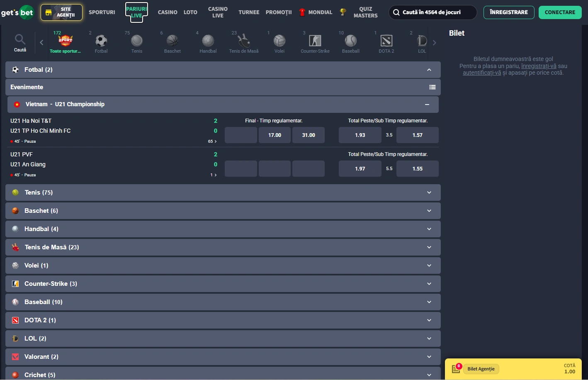Viewport: 588px width, 380px height.
Task: Click the get's bet logo
Action: [x=17, y=12]
